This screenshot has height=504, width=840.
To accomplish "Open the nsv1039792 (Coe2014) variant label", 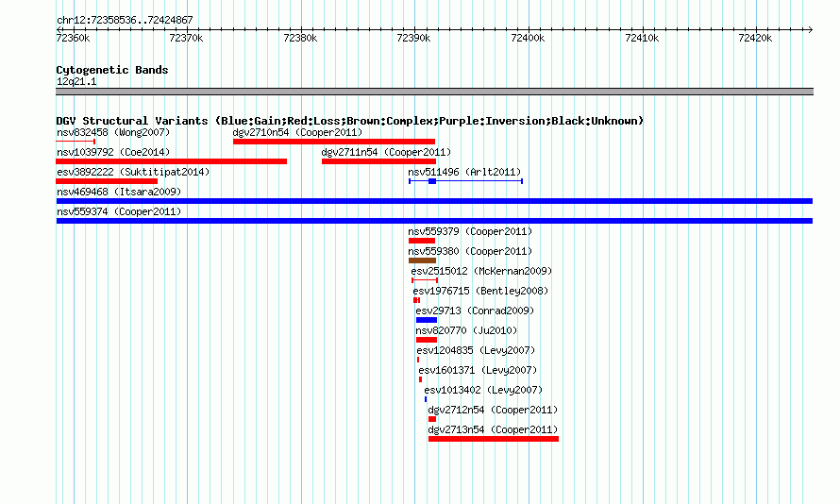I will [x=113, y=152].
